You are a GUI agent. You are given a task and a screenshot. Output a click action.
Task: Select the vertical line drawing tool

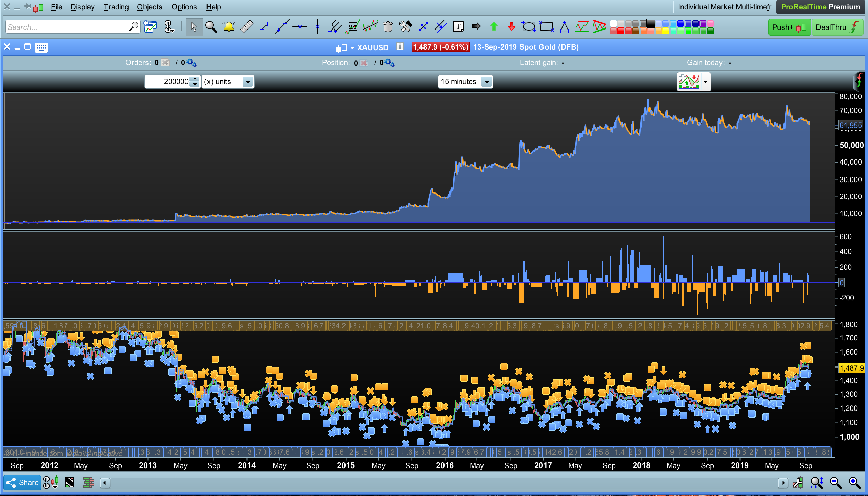tap(317, 26)
